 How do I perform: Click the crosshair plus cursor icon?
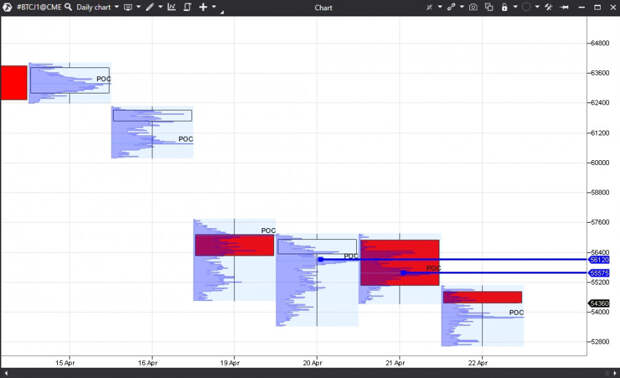[x=203, y=7]
